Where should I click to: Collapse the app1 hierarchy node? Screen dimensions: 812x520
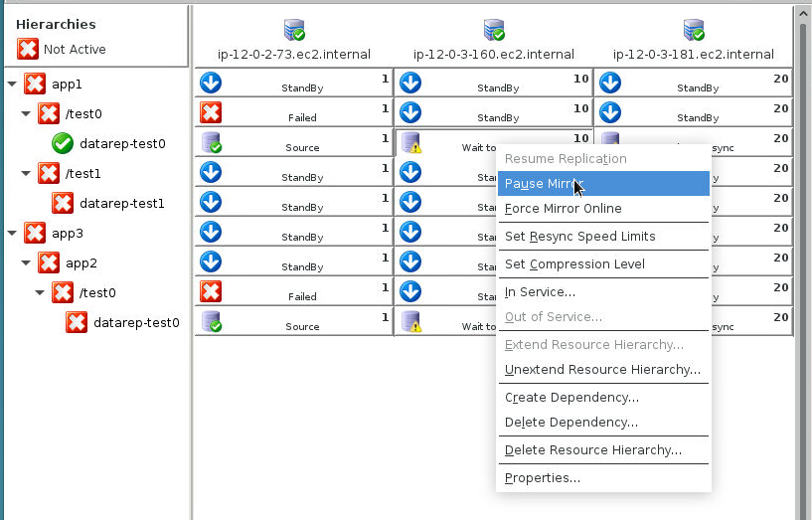(11, 85)
